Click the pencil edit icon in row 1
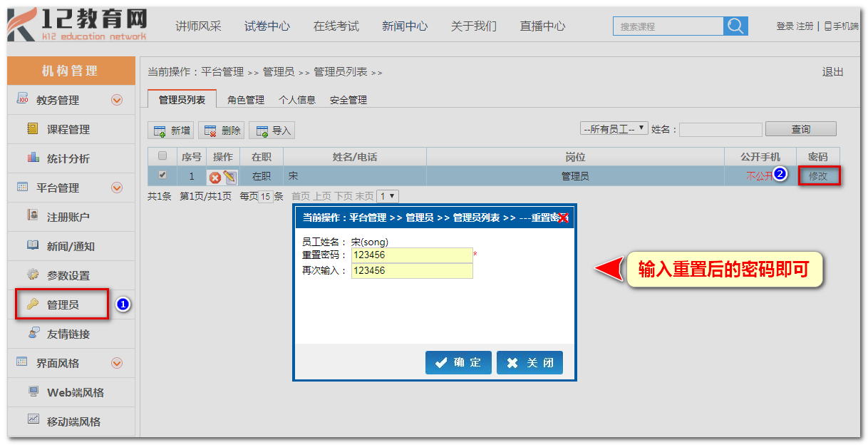The height and width of the screenshot is (445, 868). point(229,177)
